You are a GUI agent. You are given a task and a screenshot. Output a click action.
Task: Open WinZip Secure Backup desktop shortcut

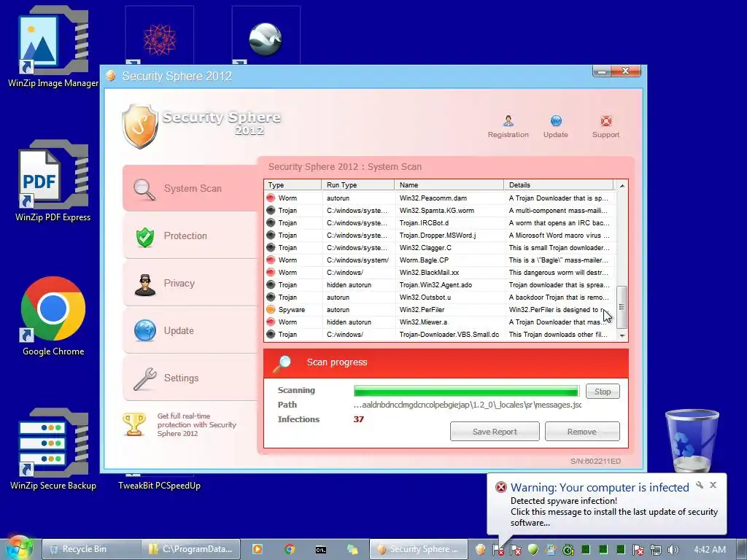53,449
